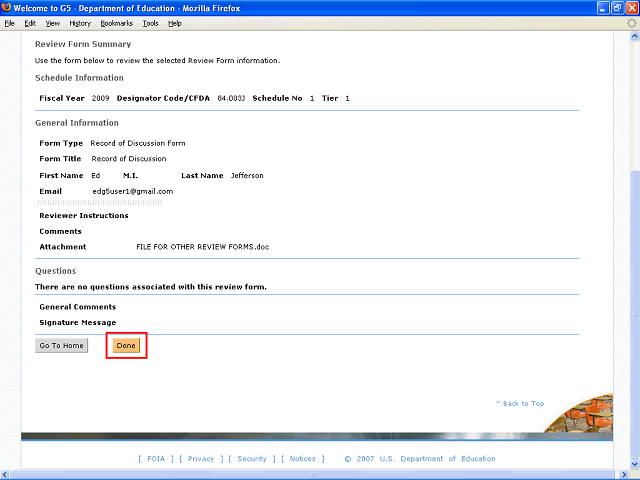Minimize the Firefox window
This screenshot has height=480, width=640.
coord(603,8)
